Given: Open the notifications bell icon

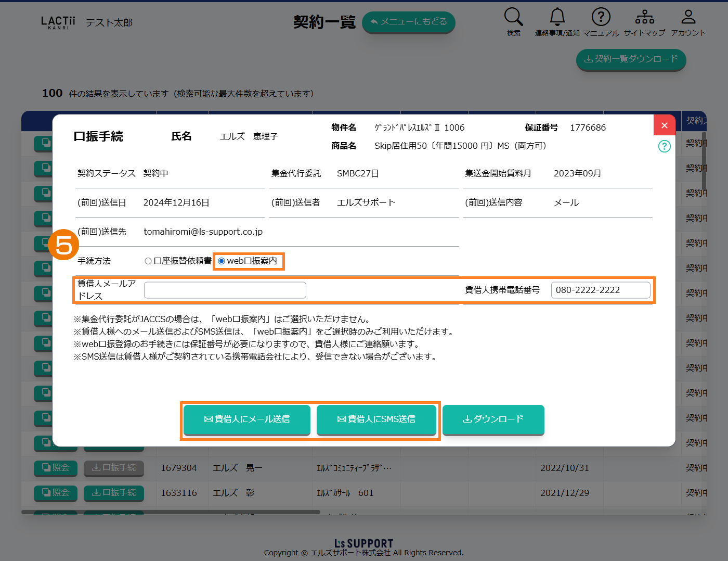Looking at the screenshot, I should [x=557, y=17].
